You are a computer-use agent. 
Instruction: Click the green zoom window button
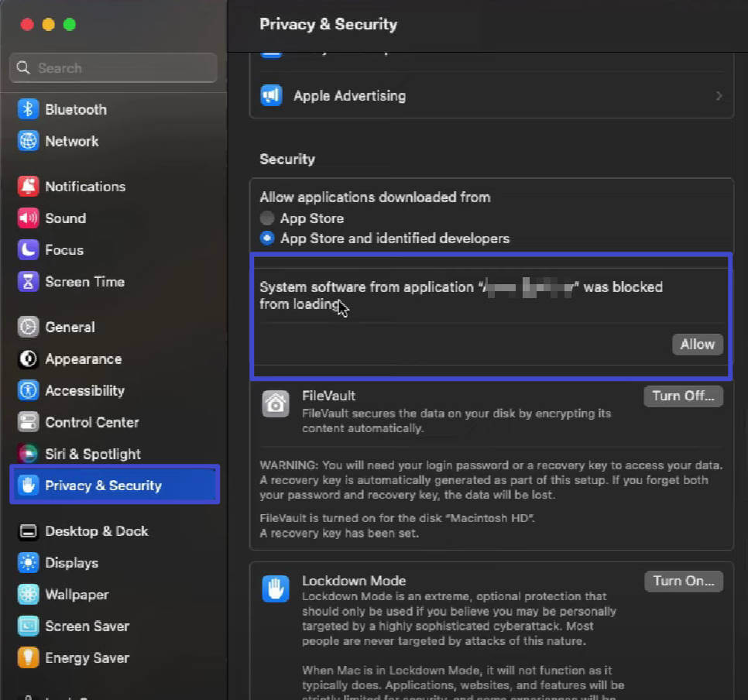[x=70, y=24]
